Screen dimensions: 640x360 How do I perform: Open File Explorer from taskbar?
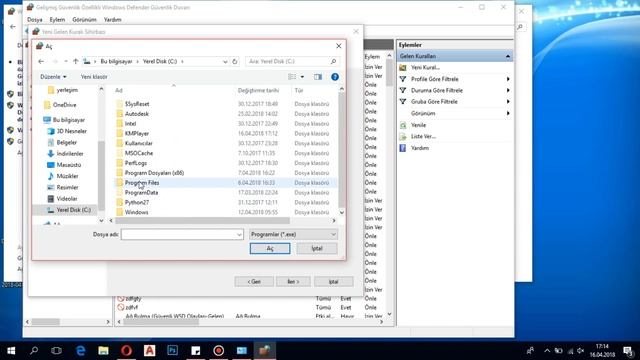point(103,350)
